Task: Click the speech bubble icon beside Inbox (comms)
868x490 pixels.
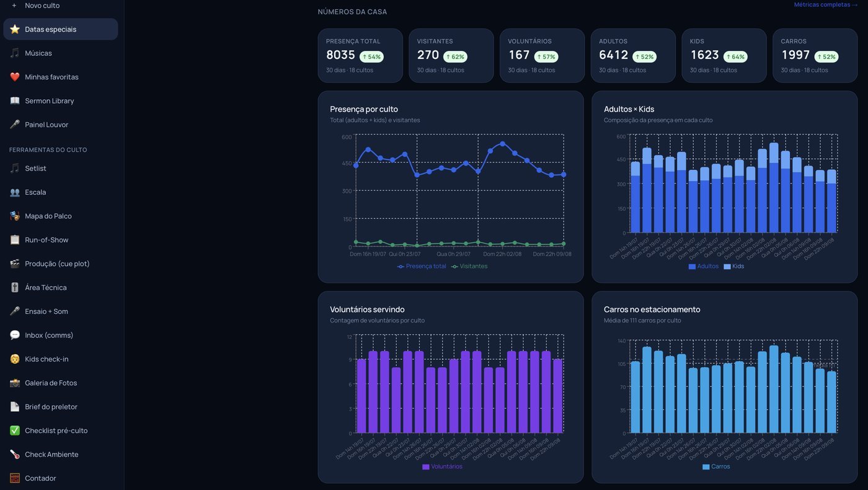Action: (x=15, y=336)
